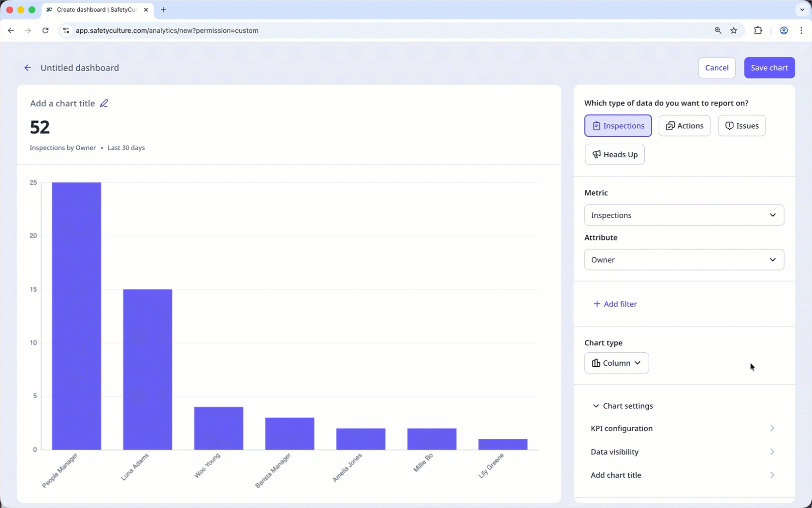Click browser forward navigation arrow
Screen dimensions: 812x508
28,30
